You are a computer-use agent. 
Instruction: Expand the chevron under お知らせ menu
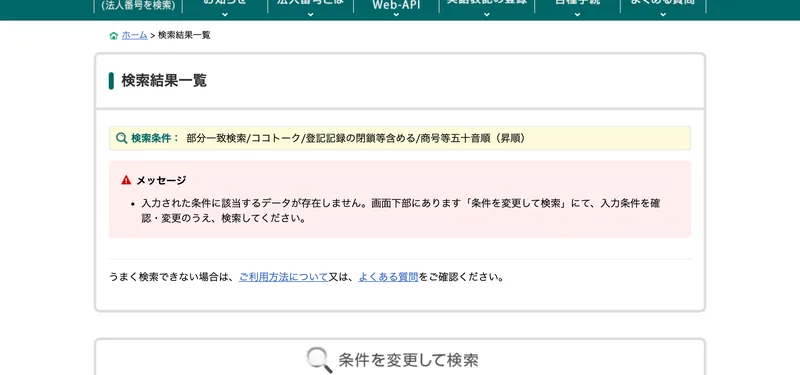(x=225, y=15)
